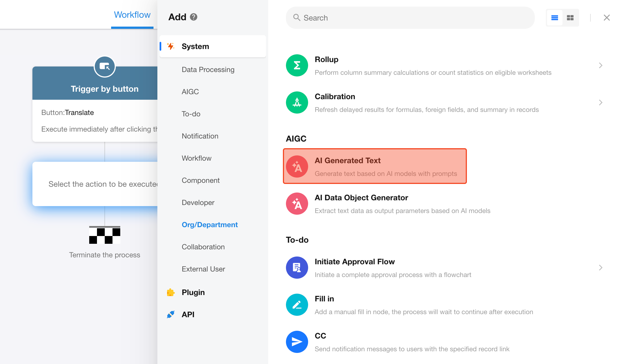The width and height of the screenshot is (619, 364).
Task: Open the Developer category
Action: (x=198, y=202)
